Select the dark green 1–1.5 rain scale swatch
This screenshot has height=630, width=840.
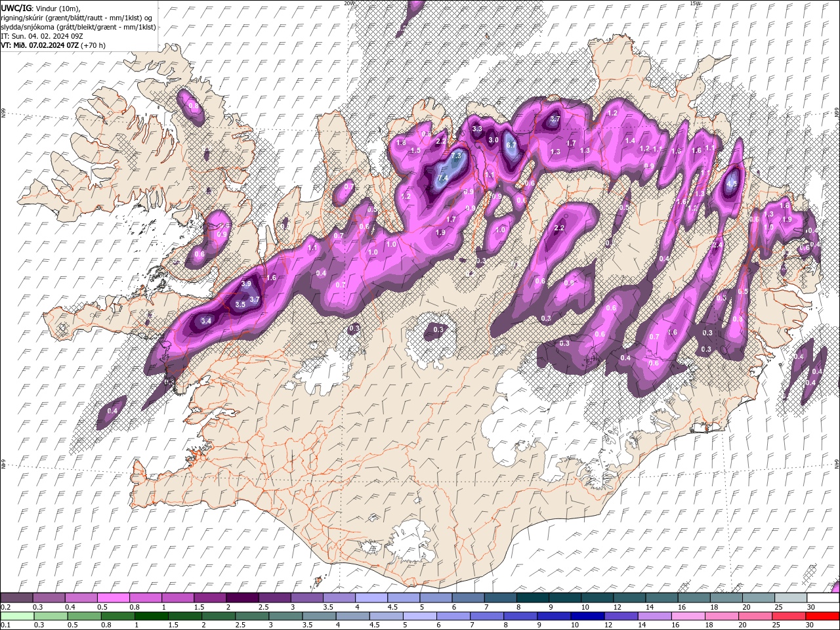click(x=152, y=616)
